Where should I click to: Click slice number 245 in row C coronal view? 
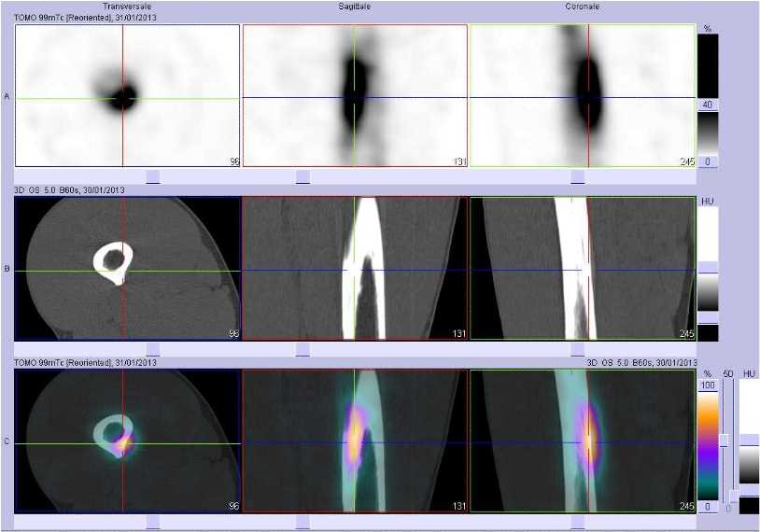(687, 506)
